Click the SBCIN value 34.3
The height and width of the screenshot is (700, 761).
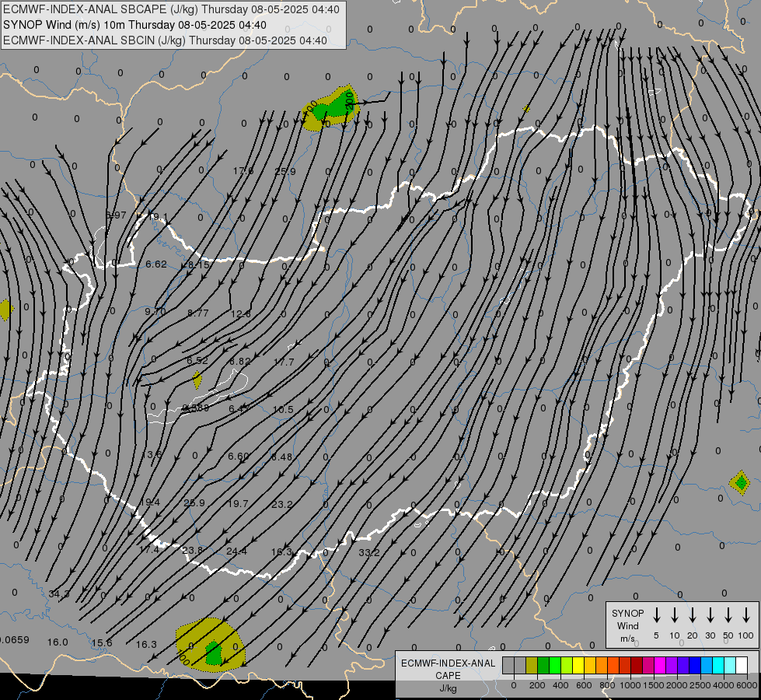click(59, 593)
